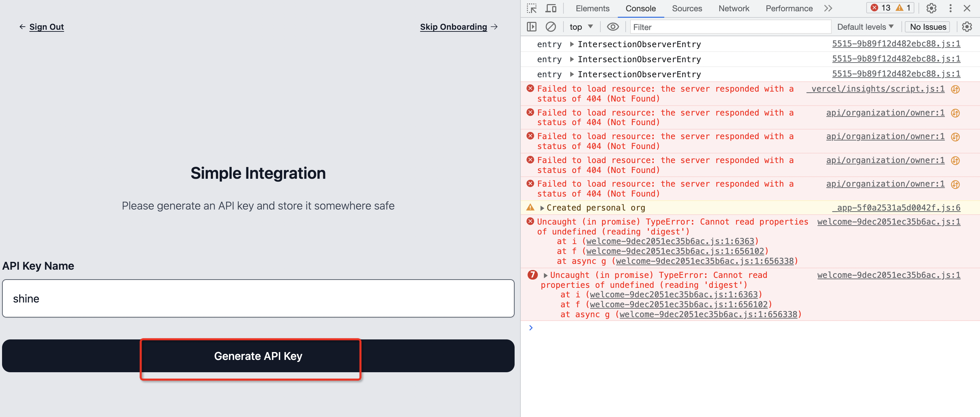Switch to the Sources tab
Screen dimensions: 980x417
[x=687, y=8]
